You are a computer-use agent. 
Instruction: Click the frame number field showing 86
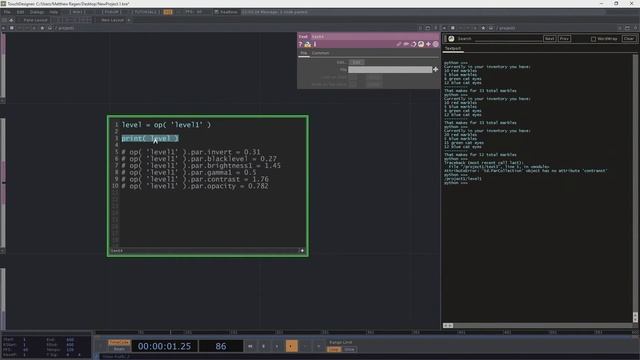(221, 346)
